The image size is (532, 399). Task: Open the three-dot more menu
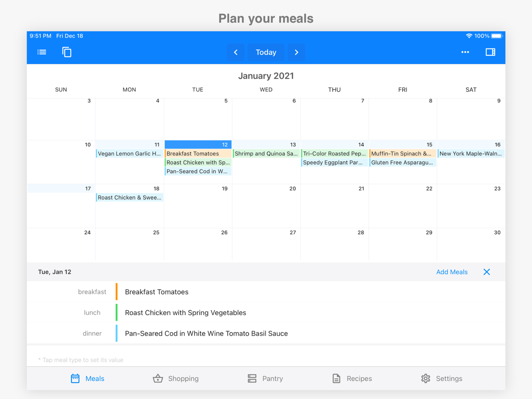click(x=465, y=52)
